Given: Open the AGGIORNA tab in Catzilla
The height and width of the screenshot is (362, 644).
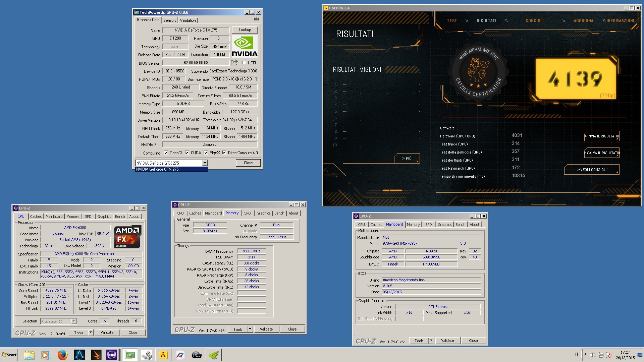Looking at the screenshot, I should click(583, 21).
